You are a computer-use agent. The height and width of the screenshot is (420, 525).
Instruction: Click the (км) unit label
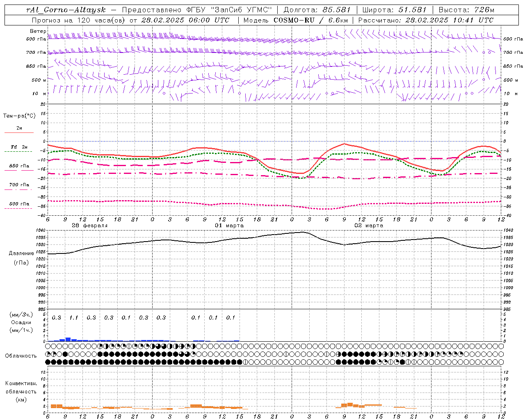click(x=21, y=399)
